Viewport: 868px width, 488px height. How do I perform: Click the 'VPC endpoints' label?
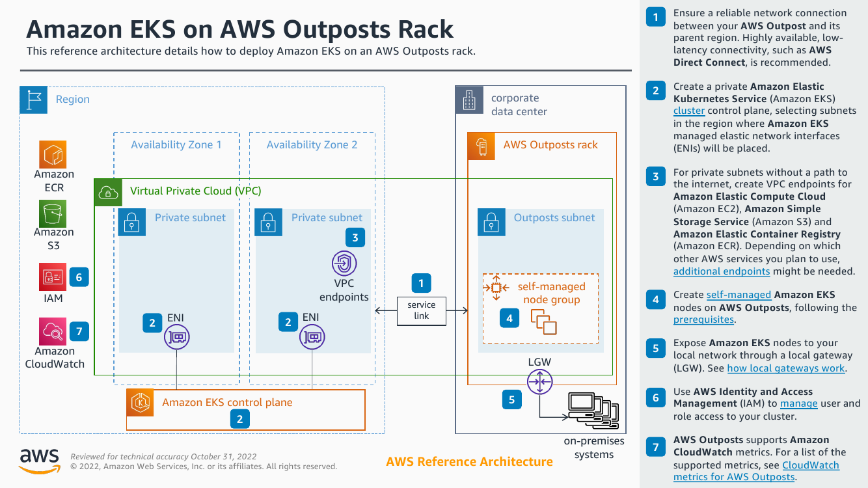pyautogui.click(x=344, y=290)
